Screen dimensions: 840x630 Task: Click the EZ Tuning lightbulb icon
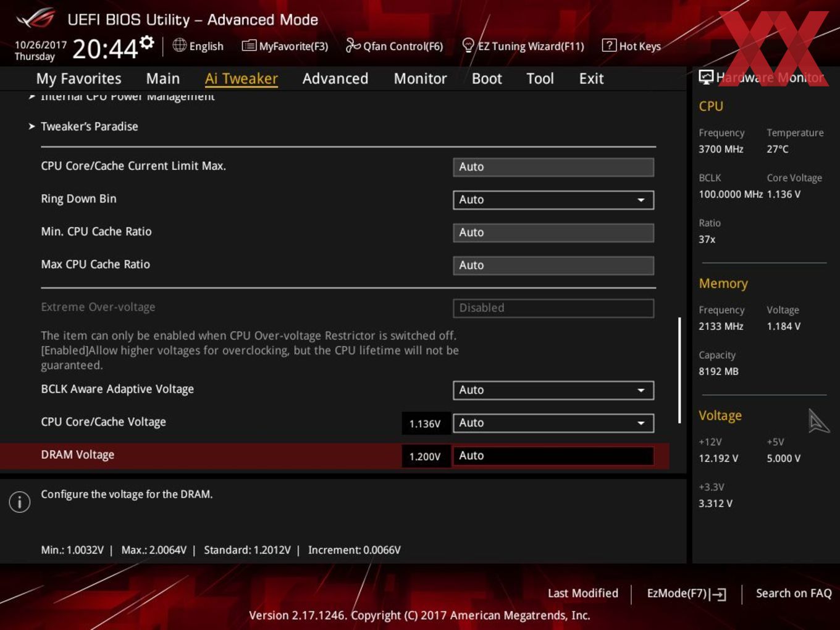tap(468, 45)
